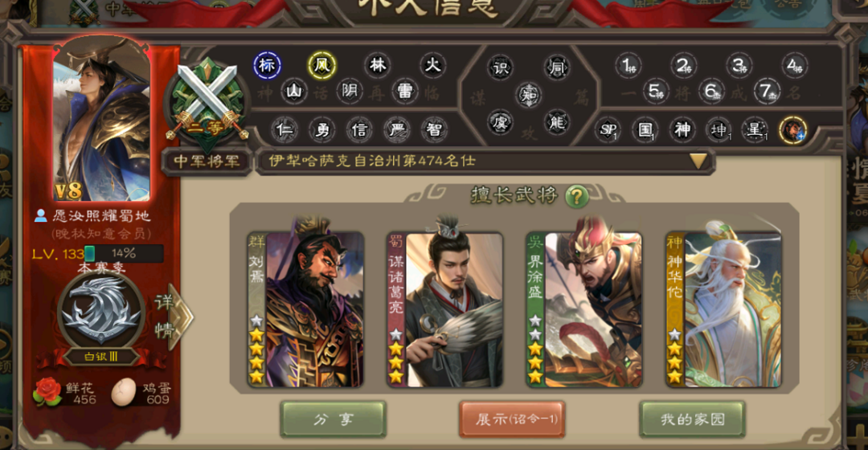Click the 展示 display button
This screenshot has height=450, width=868.
[x=512, y=419]
